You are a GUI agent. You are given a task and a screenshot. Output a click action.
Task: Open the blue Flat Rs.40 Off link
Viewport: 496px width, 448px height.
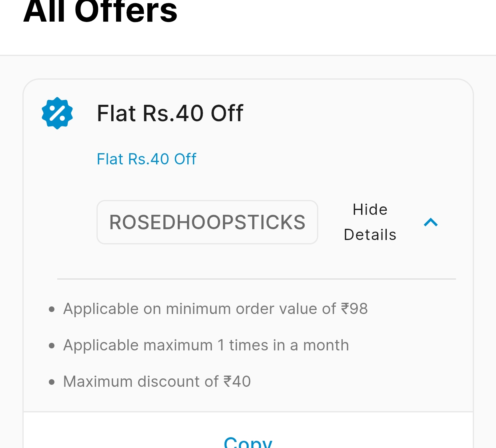click(147, 159)
